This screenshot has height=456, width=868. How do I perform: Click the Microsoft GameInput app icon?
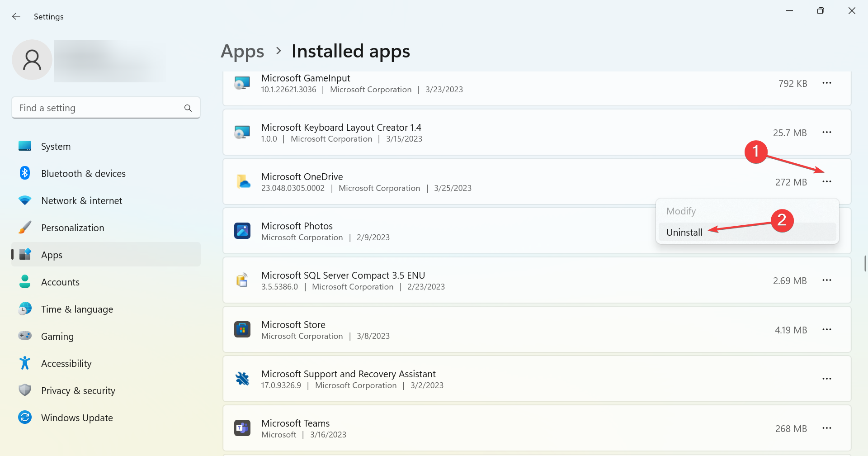(x=242, y=83)
